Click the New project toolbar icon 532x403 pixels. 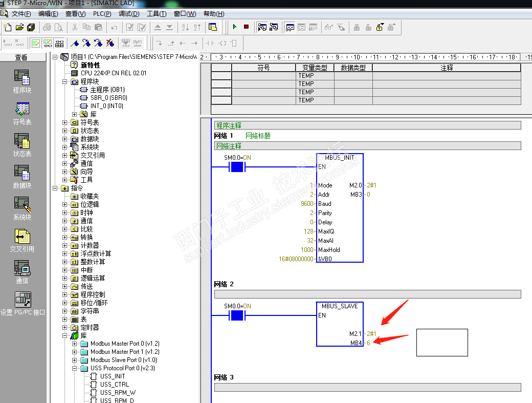pos(8,27)
